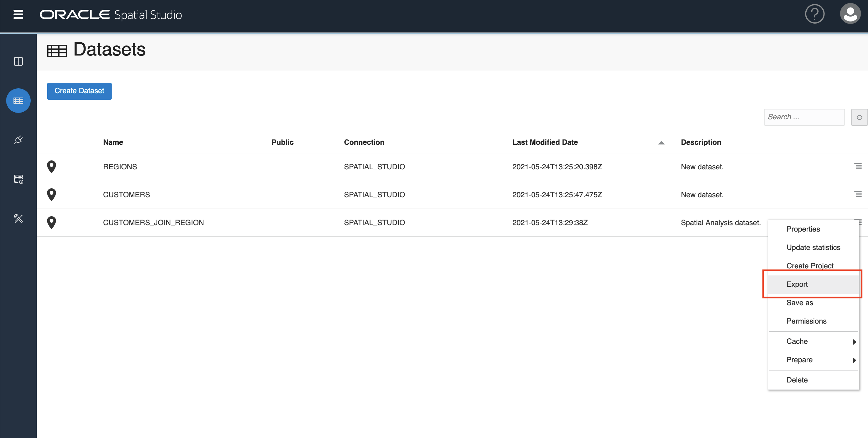Open CUSTOMERS row action menu
Viewport: 868px width, 438px height.
pos(858,194)
